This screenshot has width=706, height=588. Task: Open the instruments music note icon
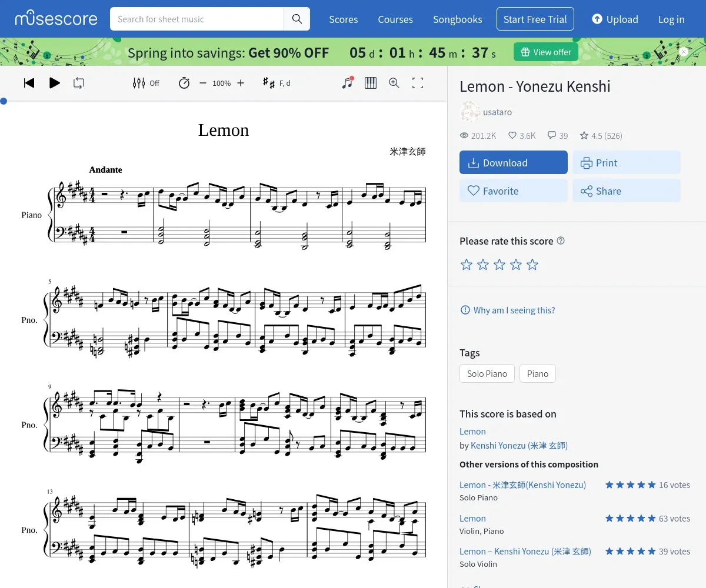pyautogui.click(x=348, y=83)
